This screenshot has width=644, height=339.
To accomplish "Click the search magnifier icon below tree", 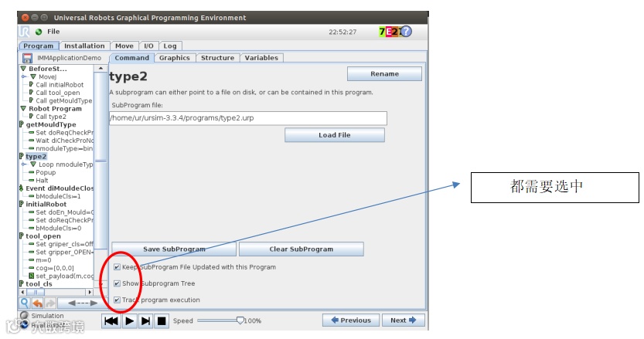I will 25,303.
